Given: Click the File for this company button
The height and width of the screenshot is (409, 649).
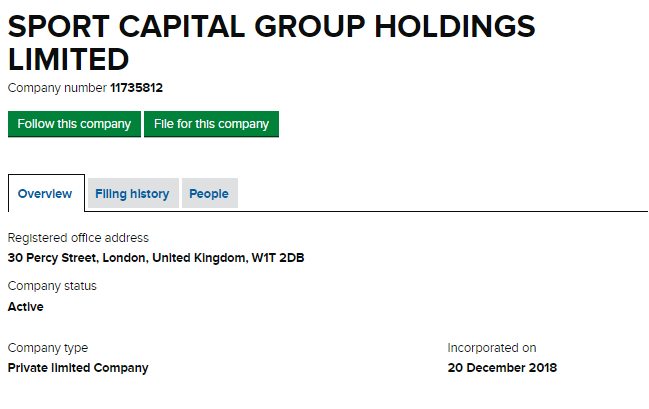Looking at the screenshot, I should pos(212,124).
